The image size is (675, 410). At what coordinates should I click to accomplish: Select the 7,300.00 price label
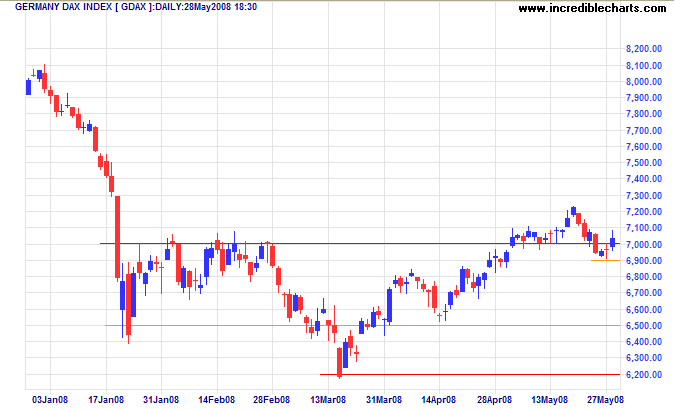pyautogui.click(x=644, y=196)
